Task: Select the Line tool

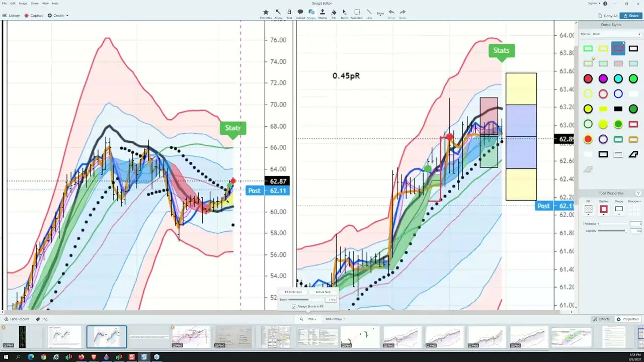Action: [369, 14]
